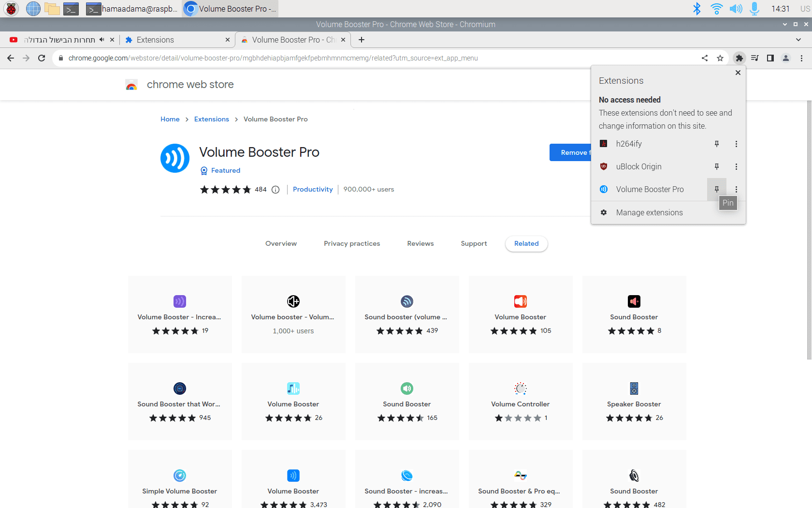The image size is (812, 508).
Task: Pin the h264ify extension
Action: (717, 144)
